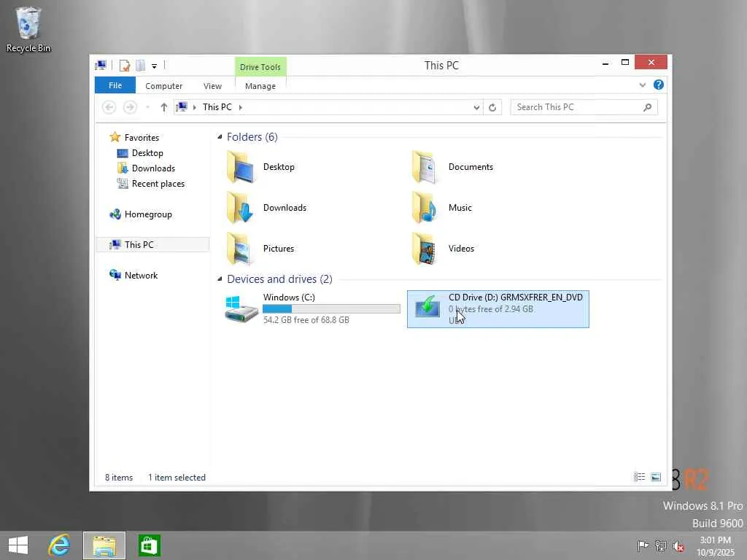Maximize the This PC window

pos(625,63)
